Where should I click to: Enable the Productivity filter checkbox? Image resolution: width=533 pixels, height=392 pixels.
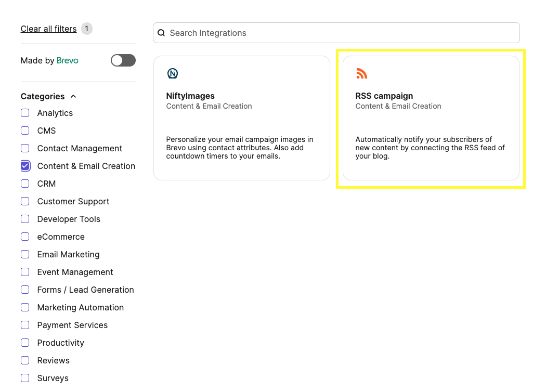coord(25,343)
